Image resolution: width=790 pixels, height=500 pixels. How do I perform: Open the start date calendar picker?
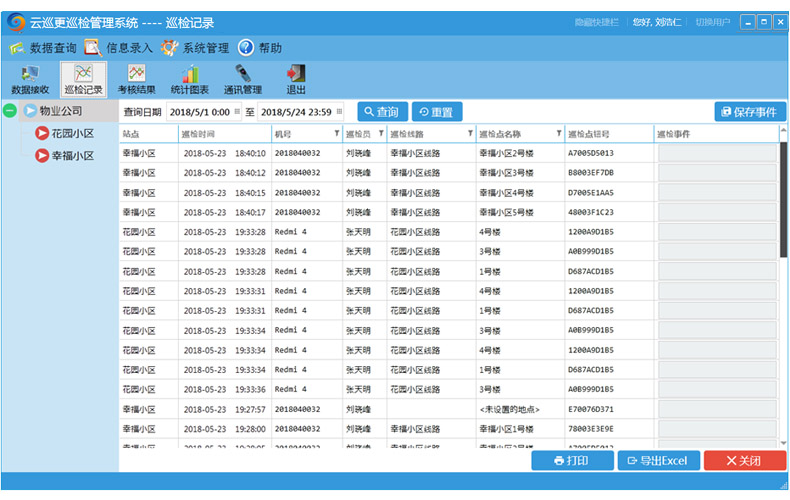coord(237,111)
